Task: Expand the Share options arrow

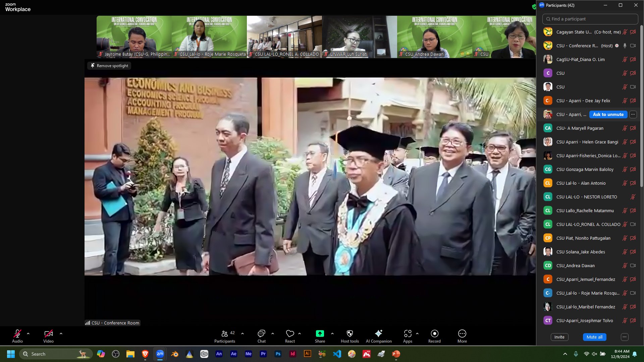Action: [332, 334]
